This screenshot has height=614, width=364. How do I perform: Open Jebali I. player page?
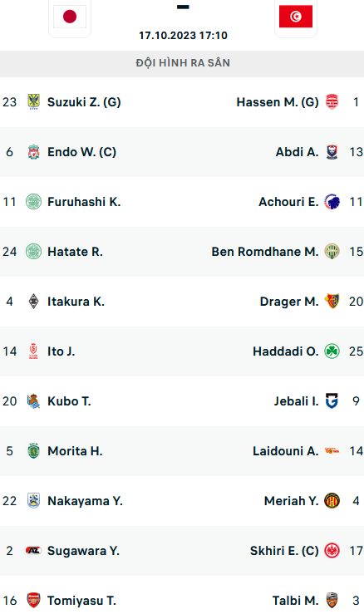point(296,401)
